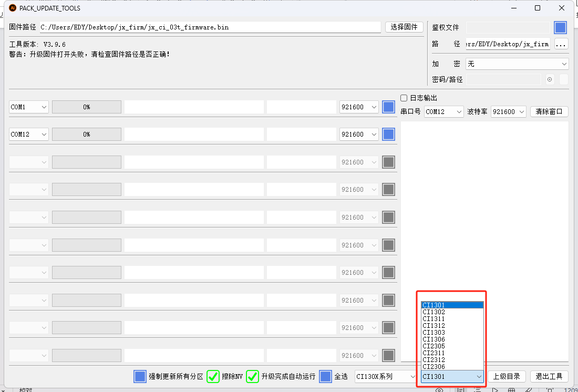Viewport: 578px width, 392px height.
Task: Click the gray square in the last port row
Action: [388, 355]
